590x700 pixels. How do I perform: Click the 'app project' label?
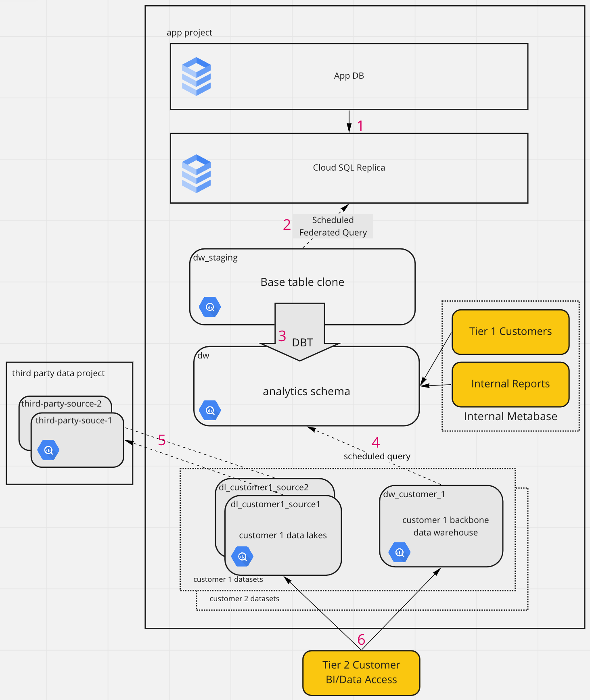click(x=189, y=33)
